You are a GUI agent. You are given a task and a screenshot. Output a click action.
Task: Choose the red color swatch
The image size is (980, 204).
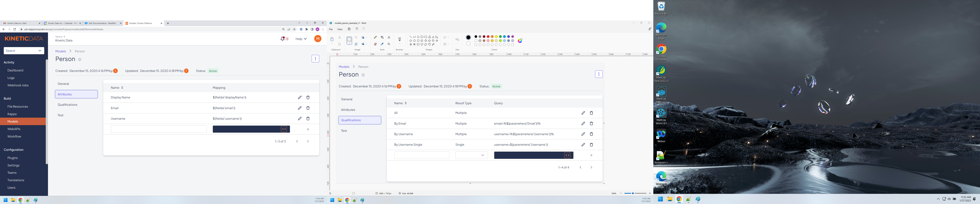(488, 37)
